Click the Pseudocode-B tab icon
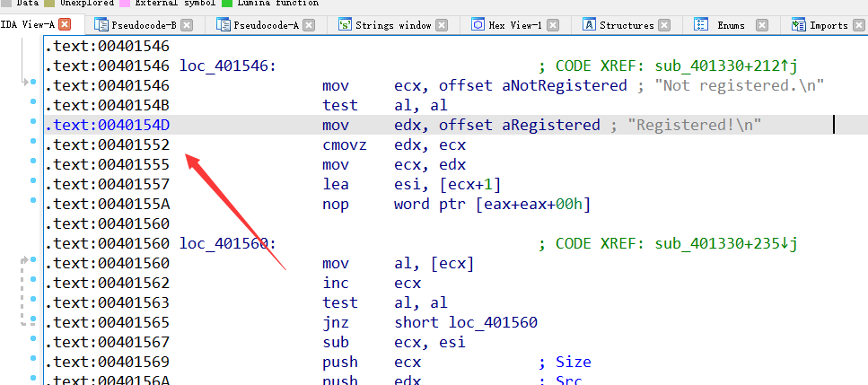Image resolution: width=868 pixels, height=385 pixels. (101, 25)
